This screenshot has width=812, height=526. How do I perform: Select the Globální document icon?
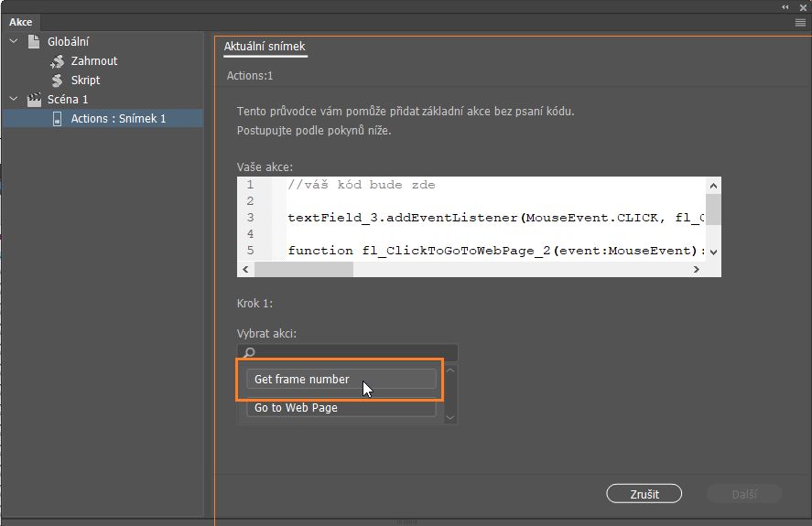coord(34,41)
